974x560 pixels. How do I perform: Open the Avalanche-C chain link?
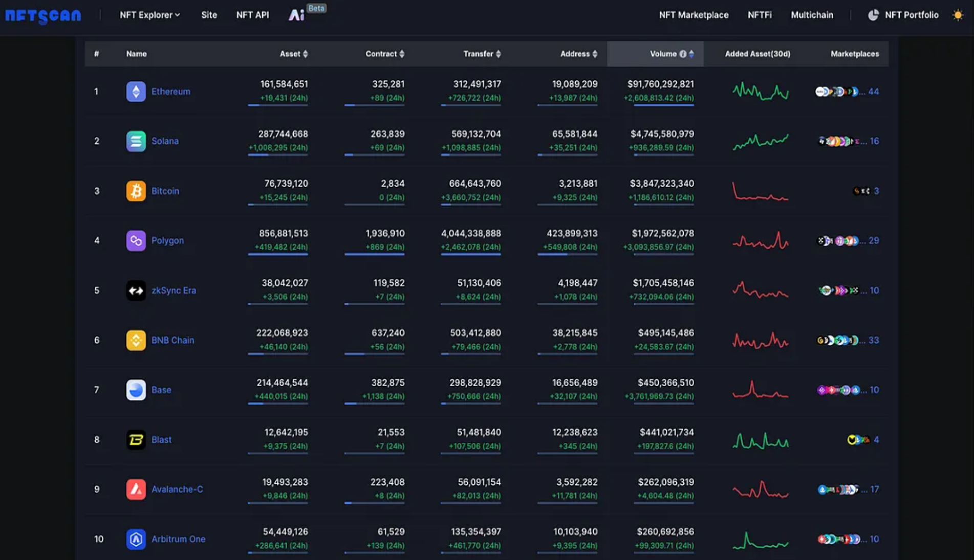pos(177,489)
